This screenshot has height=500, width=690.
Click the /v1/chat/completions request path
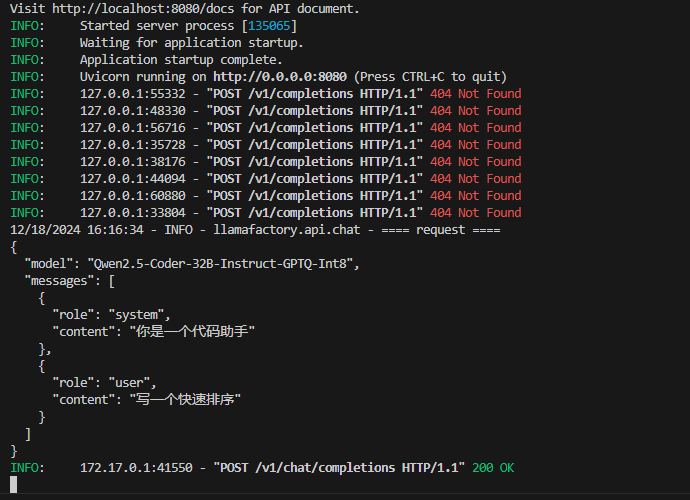(x=325, y=467)
